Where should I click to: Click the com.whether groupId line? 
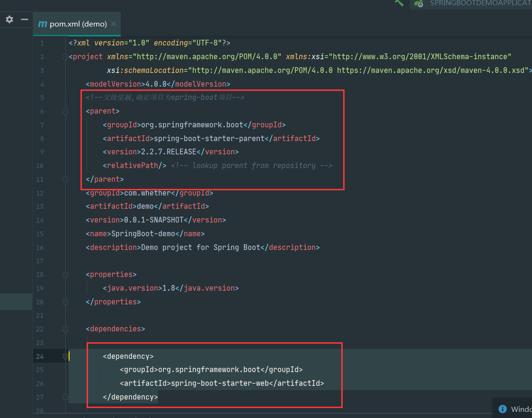click(x=150, y=193)
